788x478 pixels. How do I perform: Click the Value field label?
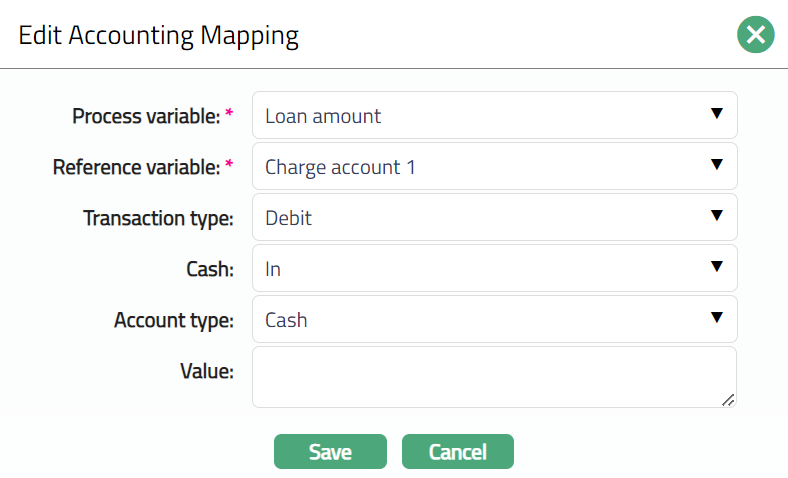coord(207,371)
